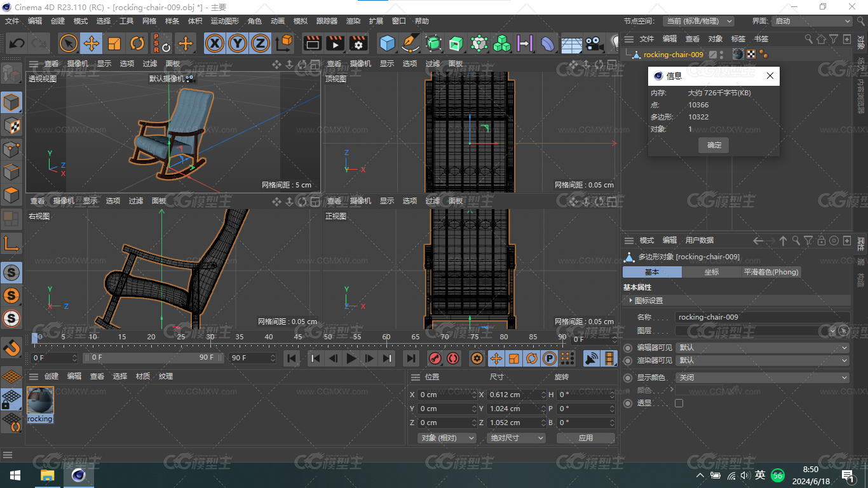Open the 材质 menu in material manager
868x488 pixels.
click(x=143, y=376)
